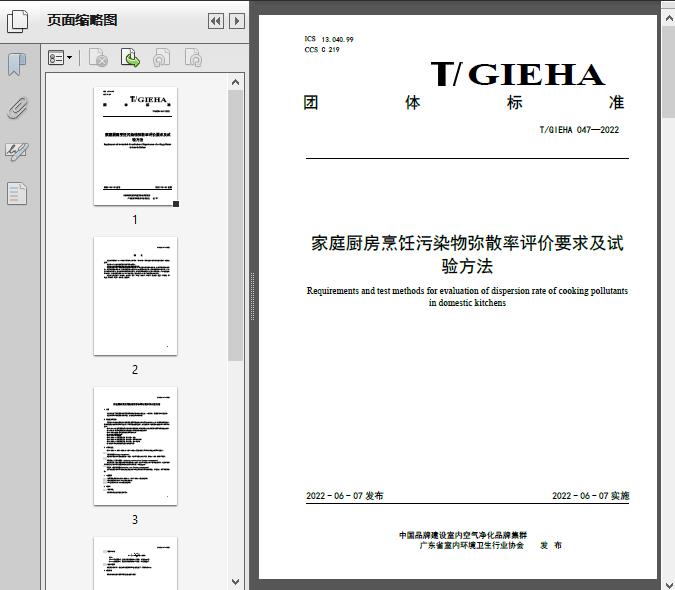Open the bookmarks panel
The height and width of the screenshot is (590, 675).
click(17, 65)
